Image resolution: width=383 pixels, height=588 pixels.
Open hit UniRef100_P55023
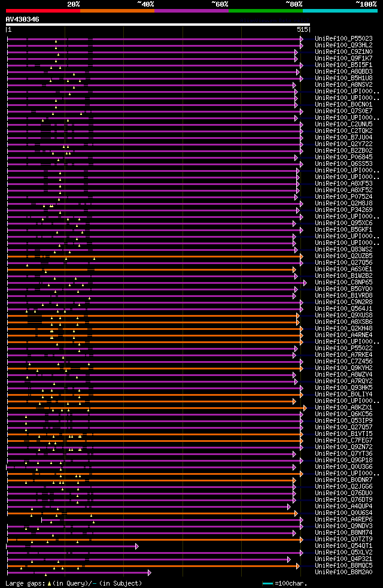344,39
